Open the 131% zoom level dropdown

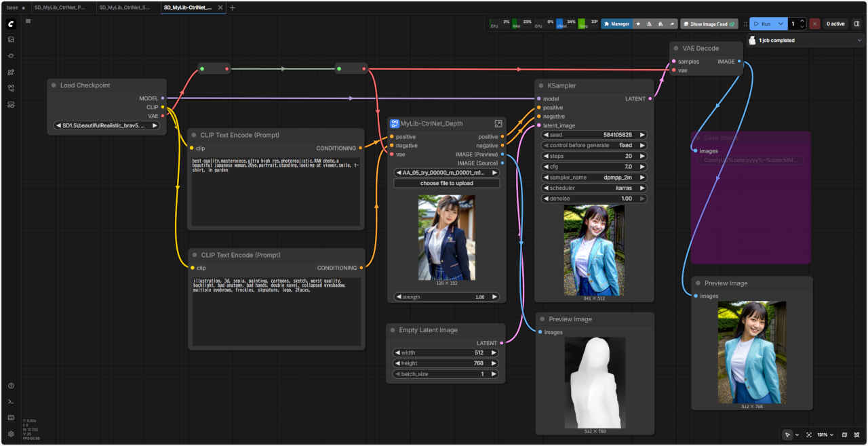tap(824, 434)
